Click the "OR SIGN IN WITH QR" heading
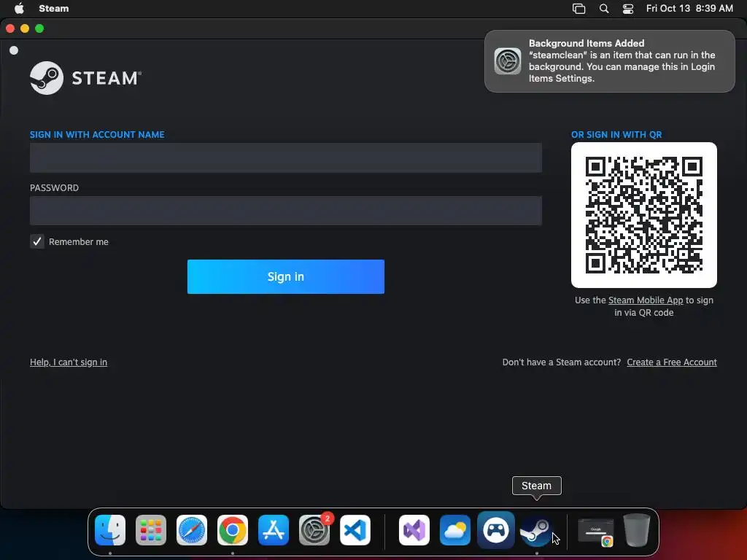The image size is (747, 560). tap(616, 135)
